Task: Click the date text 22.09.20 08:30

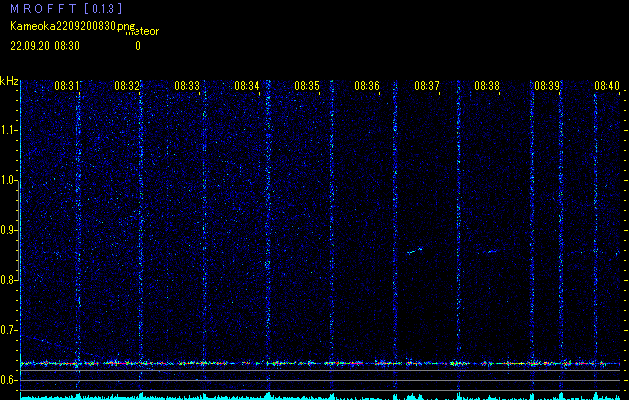Action: click(45, 46)
